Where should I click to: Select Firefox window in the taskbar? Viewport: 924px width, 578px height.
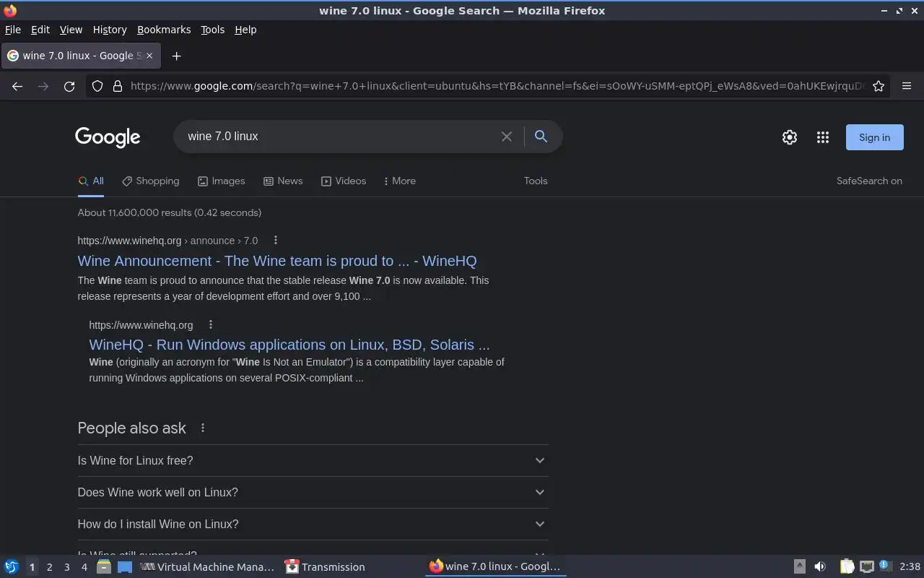(495, 567)
